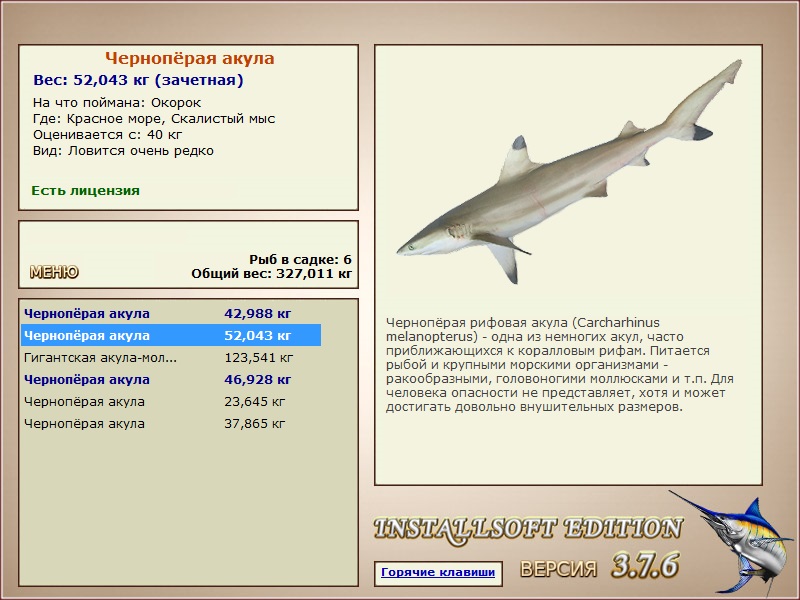
Task: Click the Есть лицензия green label
Action: [x=85, y=190]
